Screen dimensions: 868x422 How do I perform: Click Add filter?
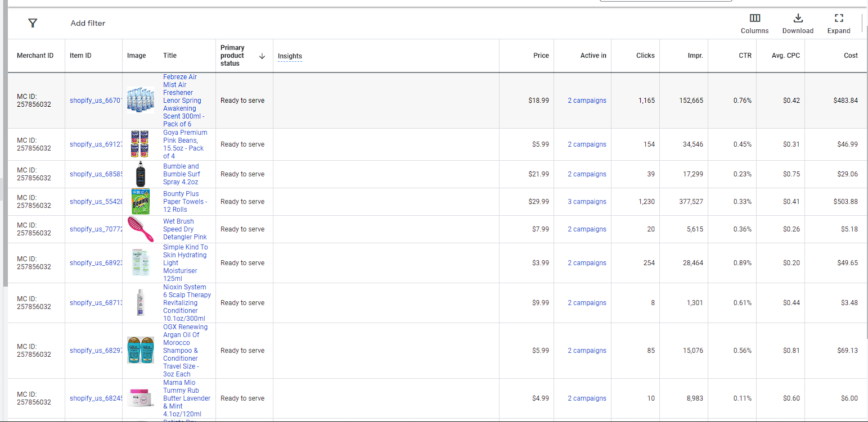[88, 23]
